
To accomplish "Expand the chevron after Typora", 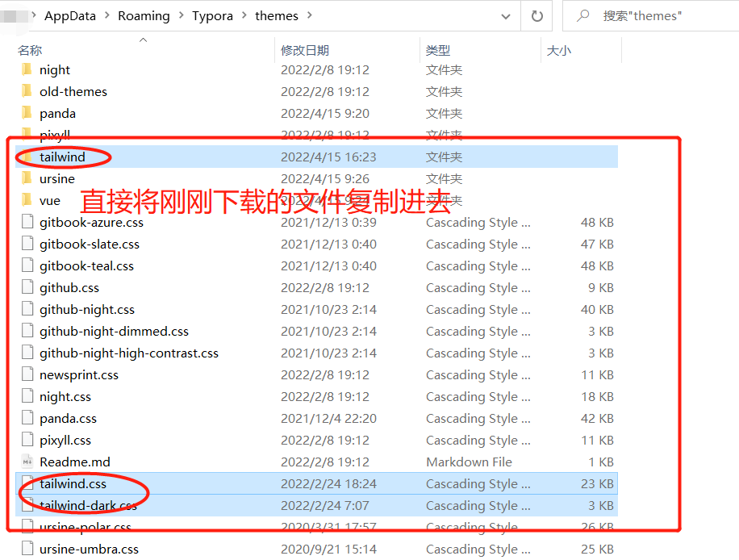I will click(x=244, y=15).
